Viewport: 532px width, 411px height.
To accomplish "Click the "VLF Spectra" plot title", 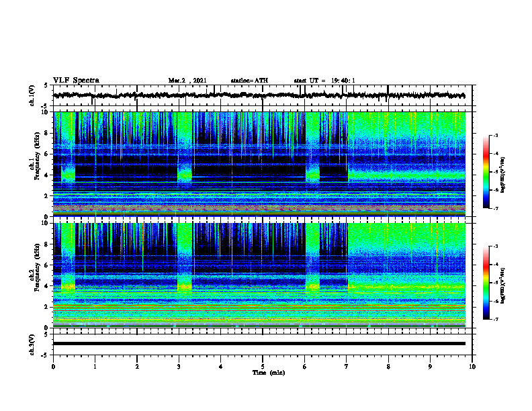I will (76, 81).
